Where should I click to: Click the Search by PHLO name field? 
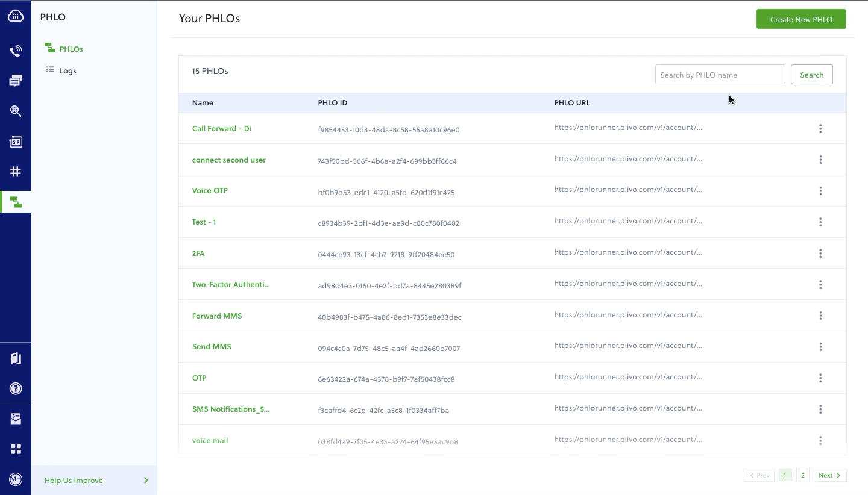720,74
